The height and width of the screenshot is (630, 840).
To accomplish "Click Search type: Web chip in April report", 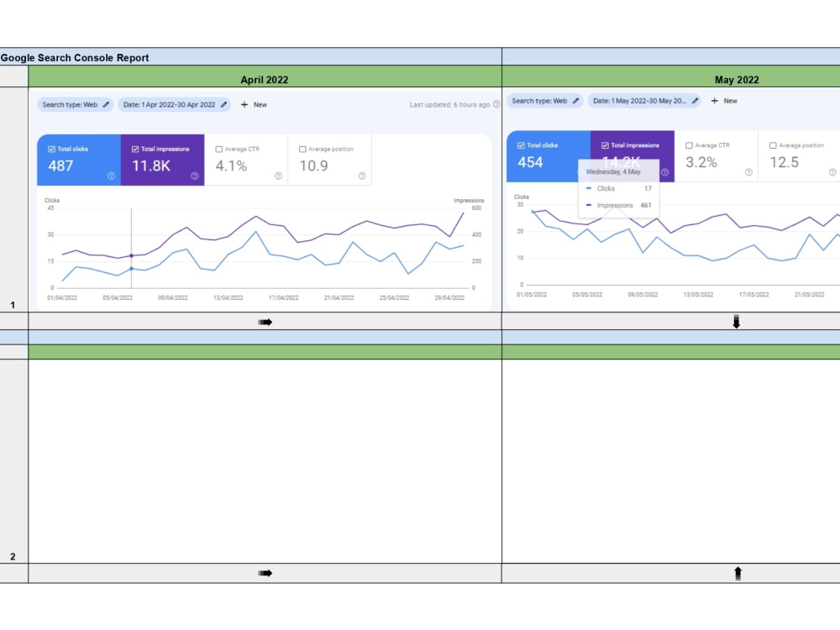I will [x=75, y=105].
